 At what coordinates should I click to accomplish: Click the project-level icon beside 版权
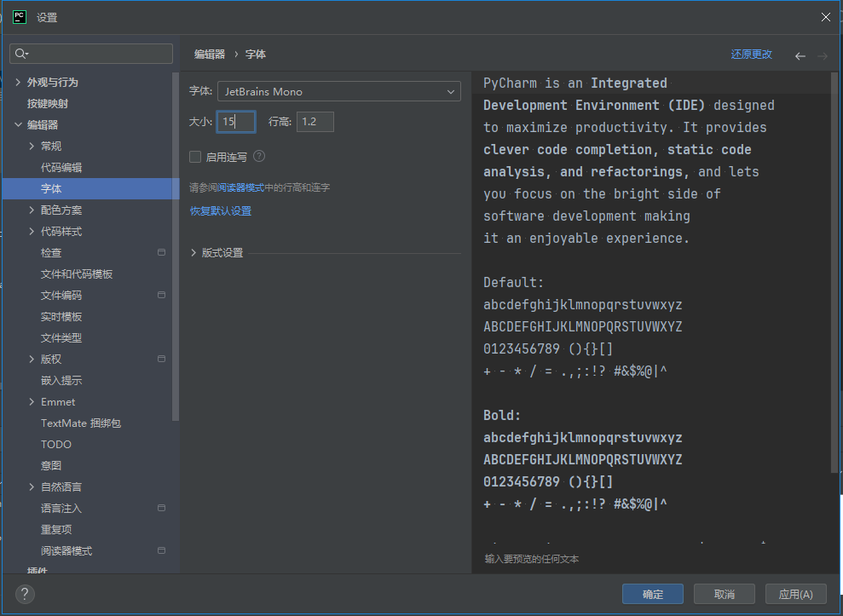point(161,359)
